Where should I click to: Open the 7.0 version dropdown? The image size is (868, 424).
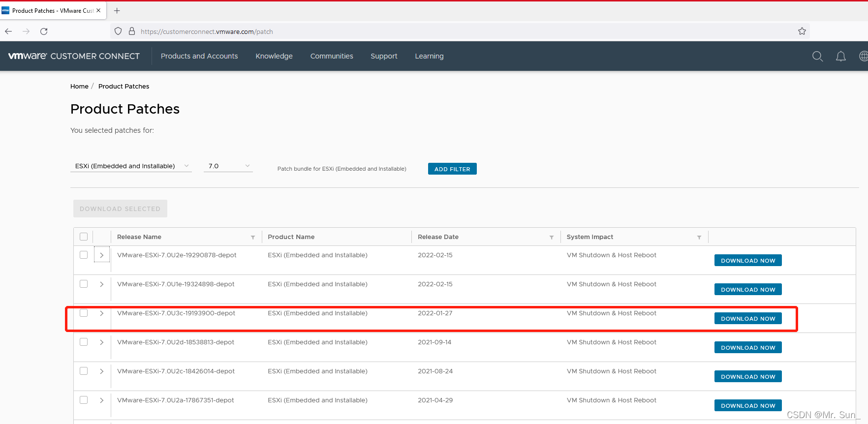click(x=228, y=166)
